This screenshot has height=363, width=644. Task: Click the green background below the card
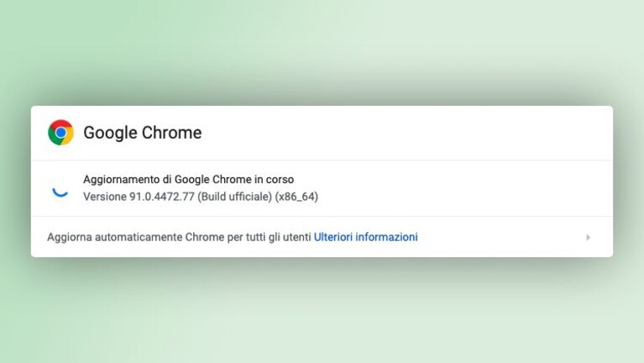tap(322, 317)
